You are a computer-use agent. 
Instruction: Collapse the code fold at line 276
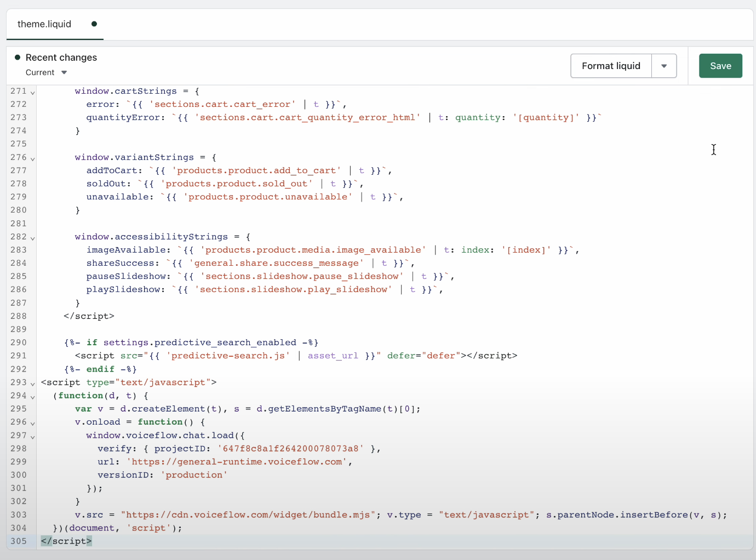32,158
